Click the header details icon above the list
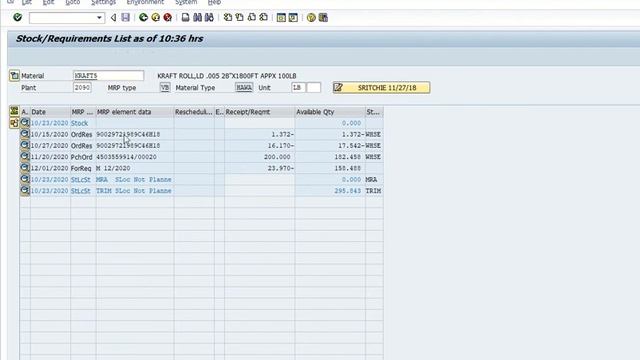 coord(14,111)
